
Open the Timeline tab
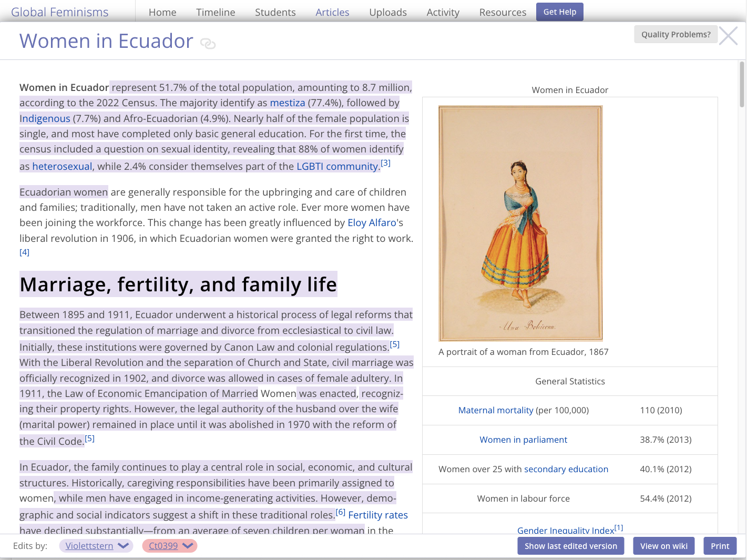pos(216,12)
